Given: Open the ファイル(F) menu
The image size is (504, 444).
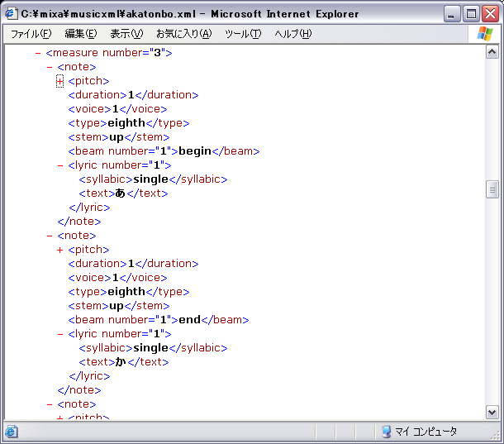Looking at the screenshot, I should click(31, 33).
